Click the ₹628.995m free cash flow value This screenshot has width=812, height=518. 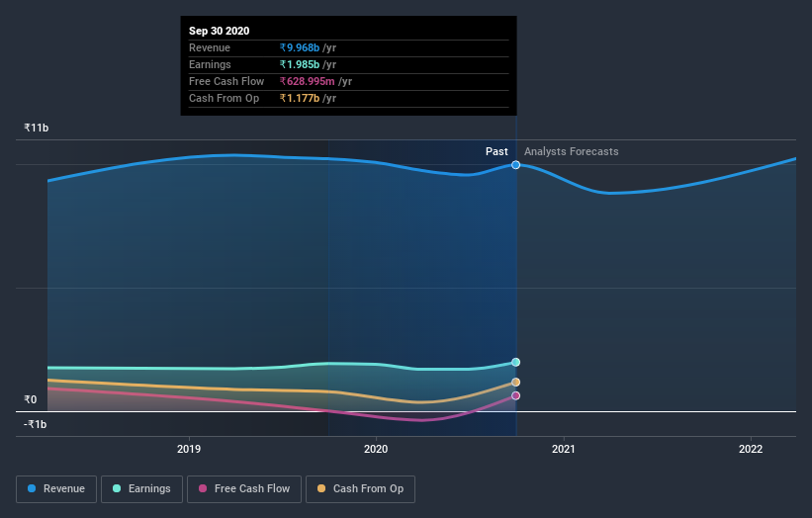308,81
